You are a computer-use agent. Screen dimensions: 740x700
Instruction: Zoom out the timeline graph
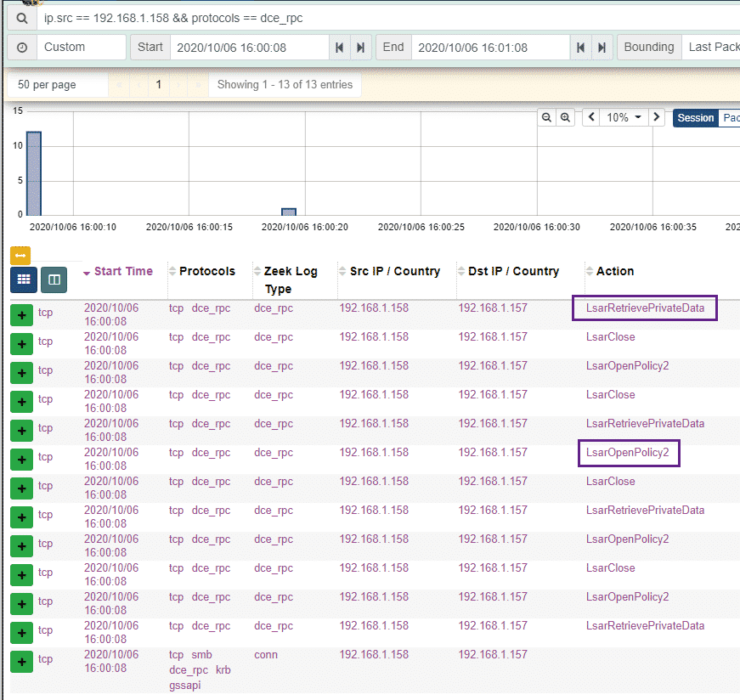(x=547, y=117)
